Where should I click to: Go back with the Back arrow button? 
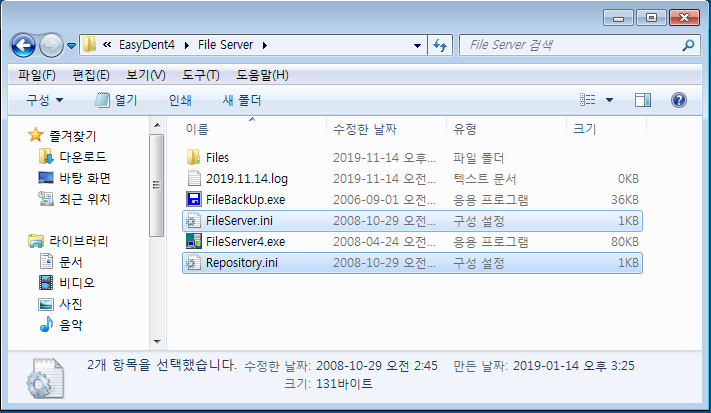pos(23,45)
